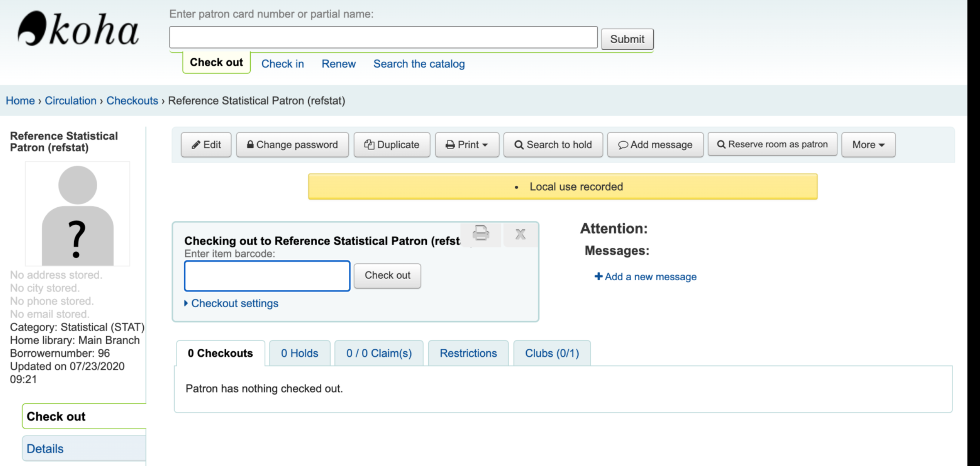980x466 pixels.
Task: Click the Duplicate patron button
Action: 392,144
